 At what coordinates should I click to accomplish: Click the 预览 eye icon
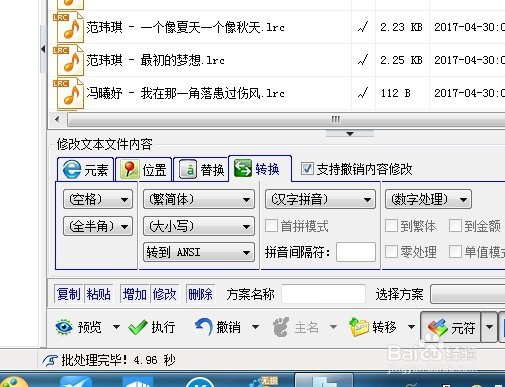pos(64,327)
